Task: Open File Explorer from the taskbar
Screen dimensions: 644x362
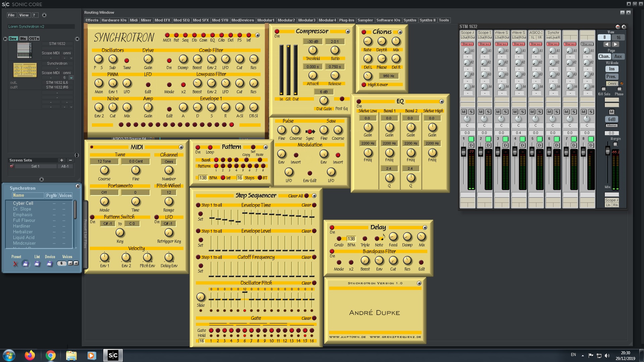Action: pos(71,355)
